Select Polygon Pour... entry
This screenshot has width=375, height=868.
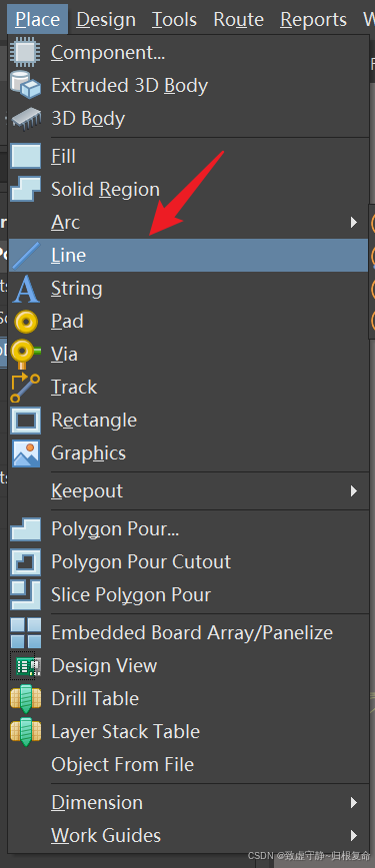188,529
